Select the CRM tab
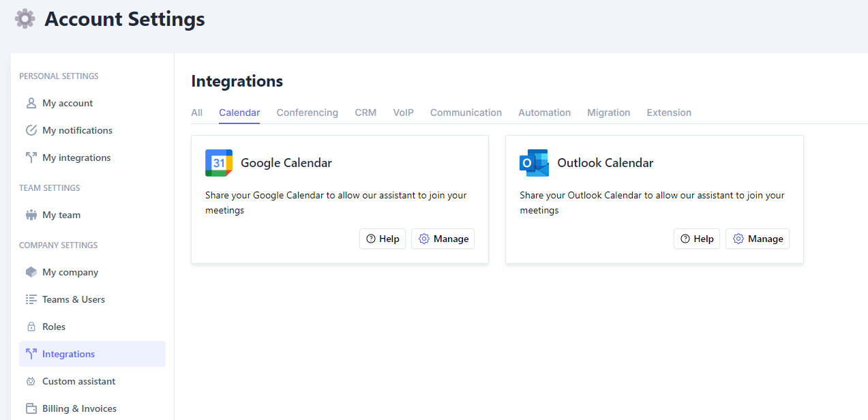This screenshot has height=420, width=868. 365,112
